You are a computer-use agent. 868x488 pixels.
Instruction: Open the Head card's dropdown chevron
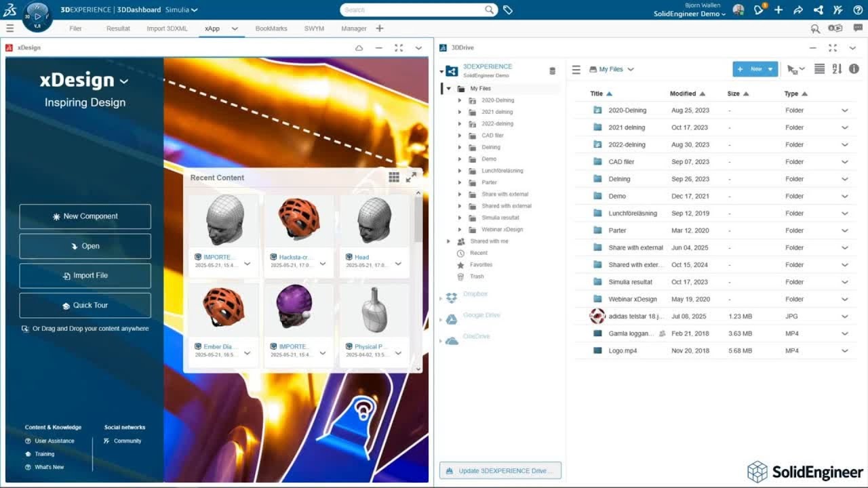click(398, 264)
